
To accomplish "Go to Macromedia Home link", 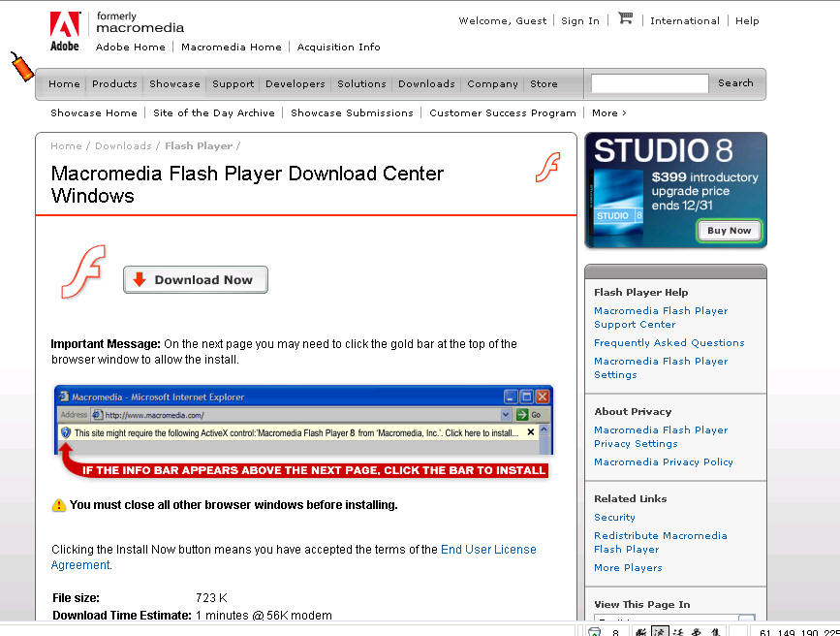I will (x=231, y=48).
